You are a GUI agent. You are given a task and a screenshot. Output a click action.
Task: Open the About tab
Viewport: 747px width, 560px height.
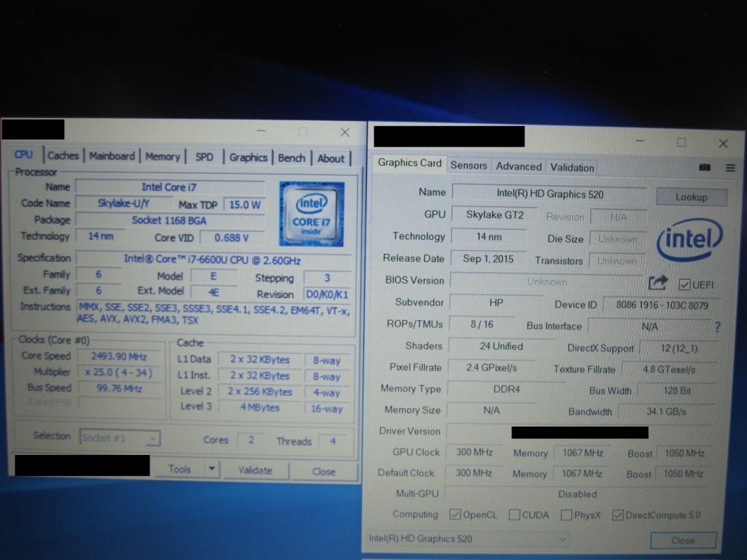[x=330, y=158]
